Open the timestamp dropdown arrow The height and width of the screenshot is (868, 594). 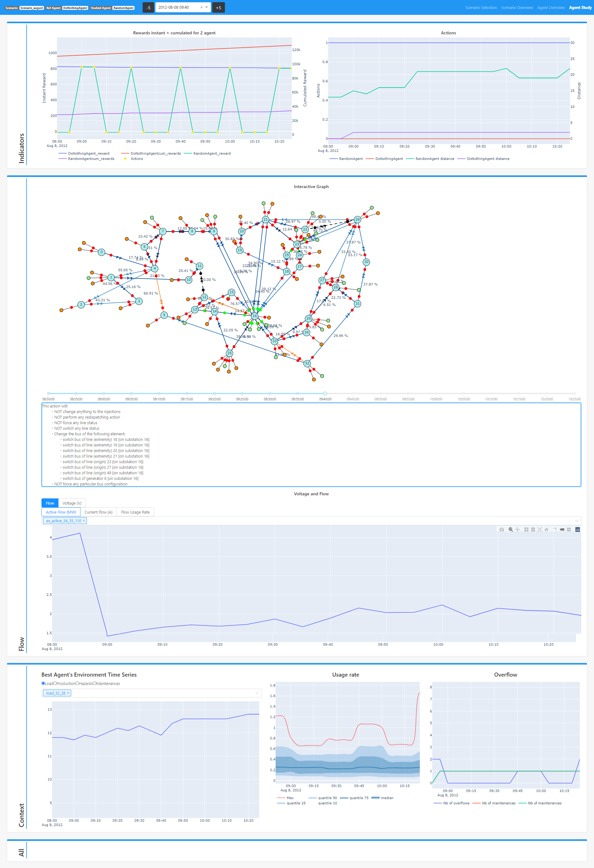click(x=207, y=7)
